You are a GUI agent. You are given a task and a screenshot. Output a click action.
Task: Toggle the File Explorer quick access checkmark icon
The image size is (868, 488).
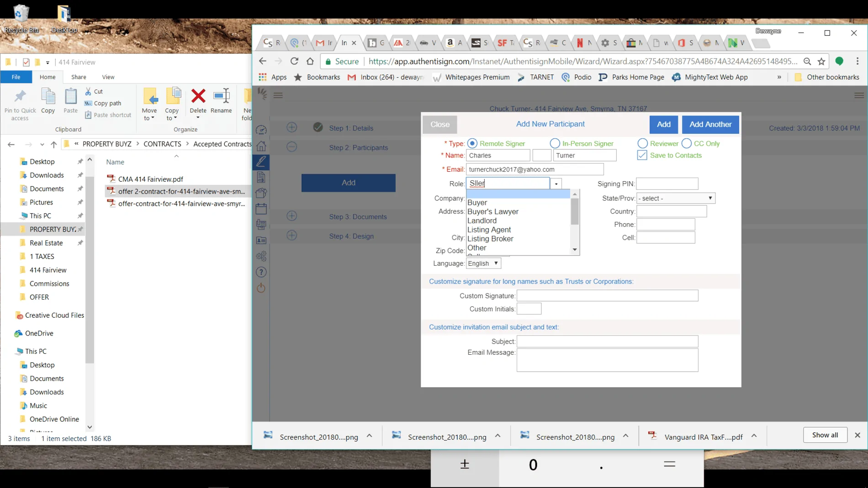click(x=26, y=62)
